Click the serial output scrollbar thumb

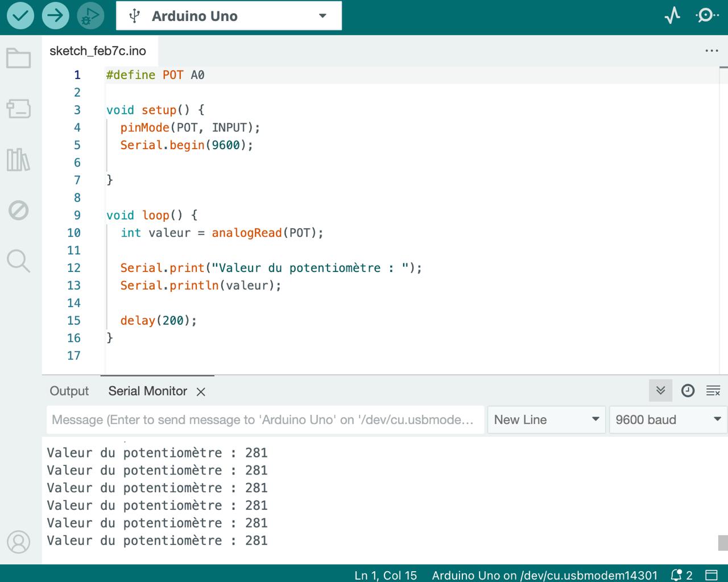click(722, 543)
